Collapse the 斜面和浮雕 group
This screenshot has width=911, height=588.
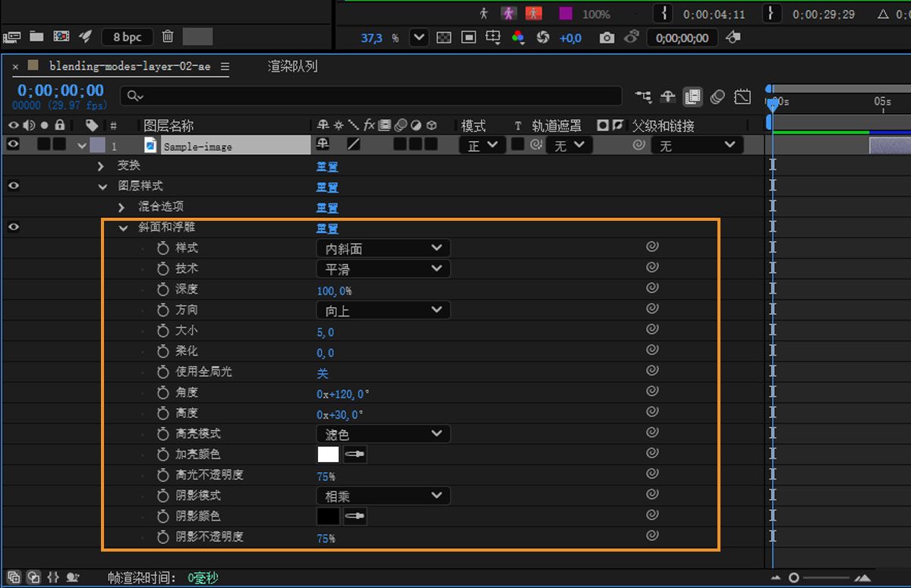[123, 228]
